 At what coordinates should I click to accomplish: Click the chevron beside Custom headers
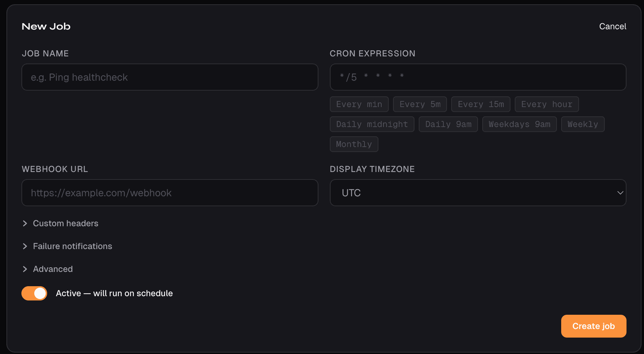[25, 223]
